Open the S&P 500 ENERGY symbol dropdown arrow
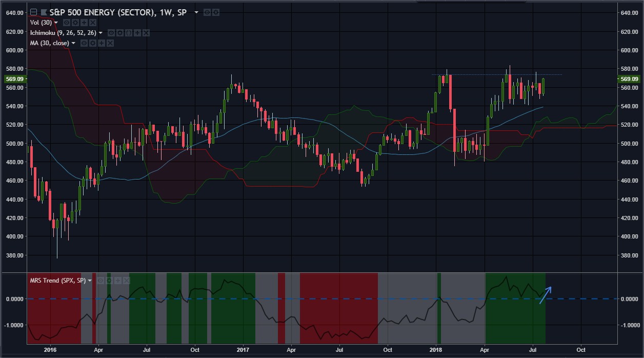Screen dimensions: 644x358 [x=196, y=12]
